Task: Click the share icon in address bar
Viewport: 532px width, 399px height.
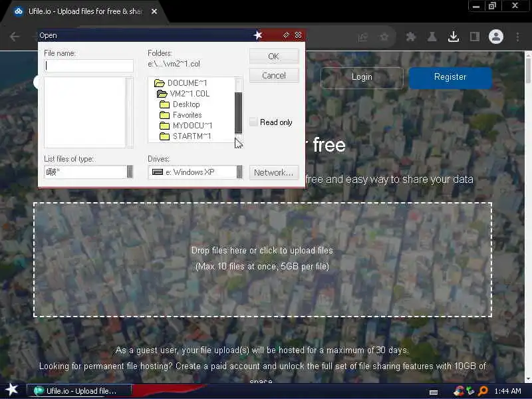Action: point(362,37)
